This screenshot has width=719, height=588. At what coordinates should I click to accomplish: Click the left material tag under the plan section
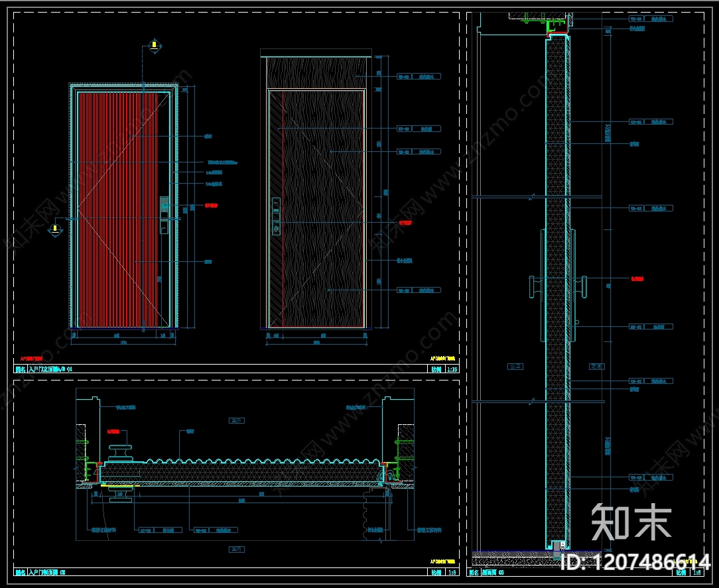click(x=161, y=530)
